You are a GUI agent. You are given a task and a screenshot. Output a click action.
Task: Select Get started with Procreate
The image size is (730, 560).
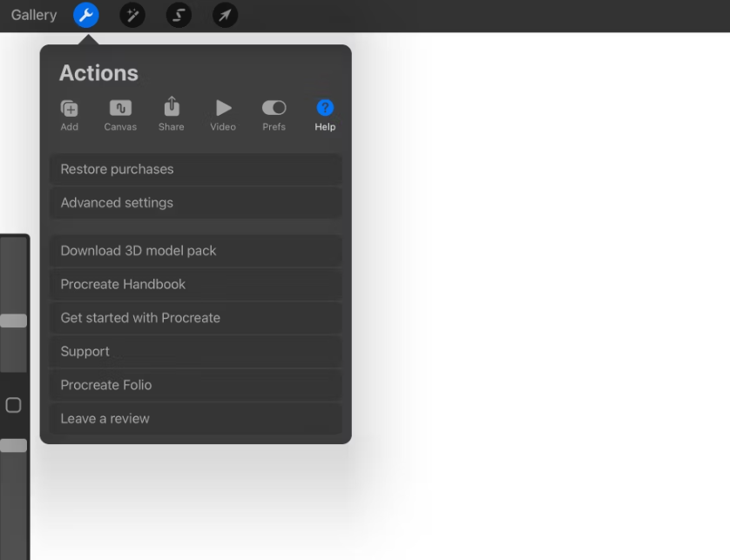pos(195,318)
